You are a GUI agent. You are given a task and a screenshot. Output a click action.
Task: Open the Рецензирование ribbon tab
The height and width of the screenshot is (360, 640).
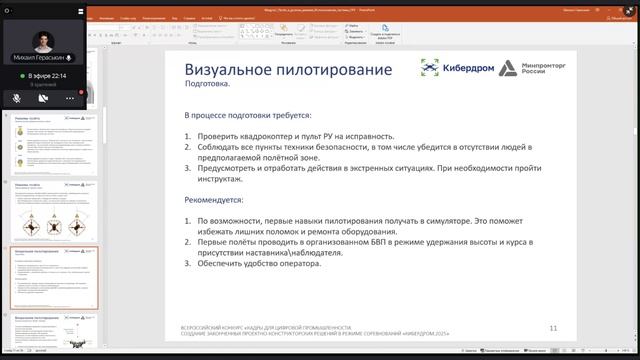[x=153, y=18]
